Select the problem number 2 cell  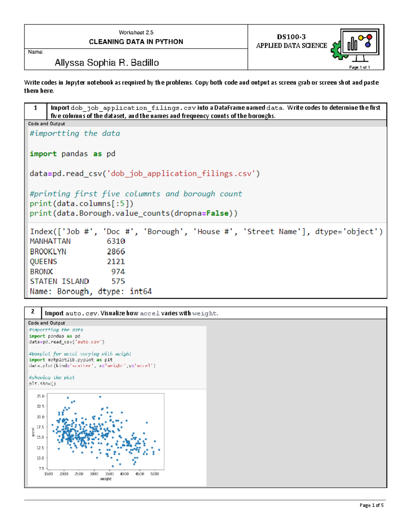click(x=33, y=312)
